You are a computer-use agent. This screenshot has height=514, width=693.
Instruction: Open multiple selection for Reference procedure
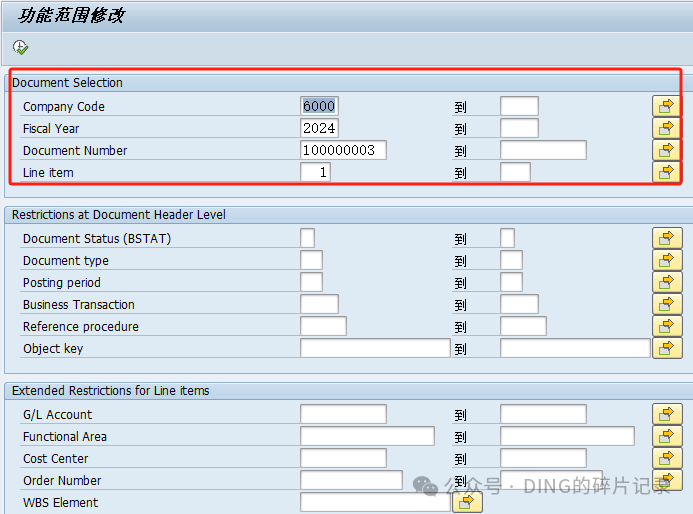(x=667, y=326)
